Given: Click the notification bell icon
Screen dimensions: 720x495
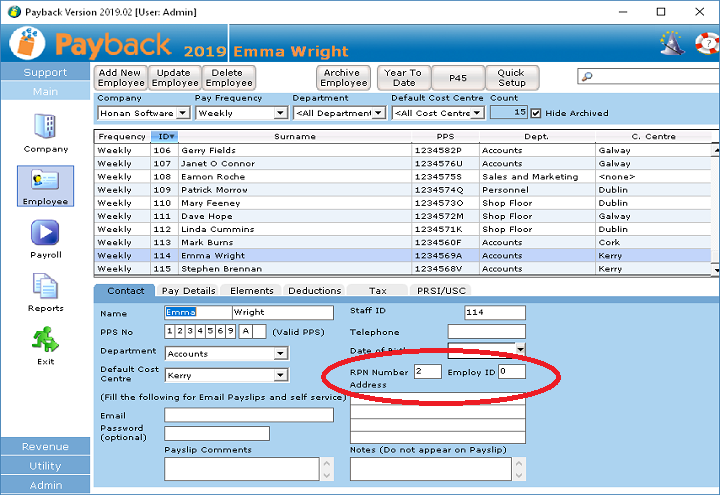Looking at the screenshot, I should point(672,43).
